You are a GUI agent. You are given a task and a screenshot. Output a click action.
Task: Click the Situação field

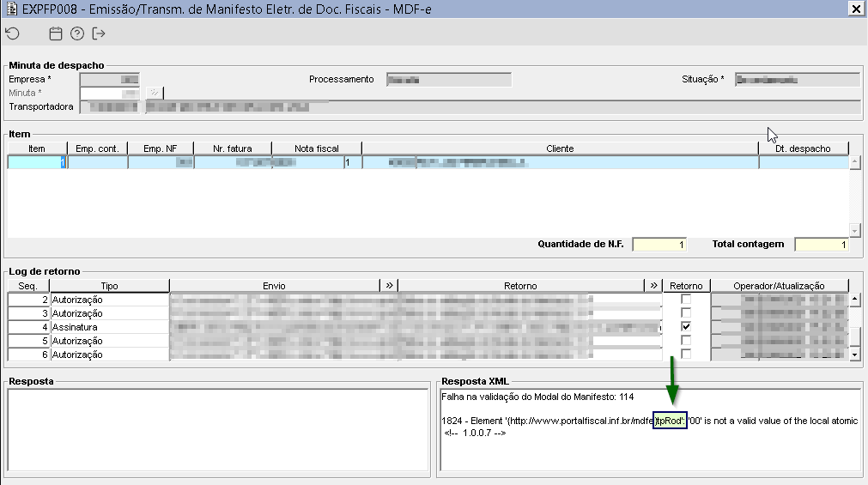click(797, 80)
